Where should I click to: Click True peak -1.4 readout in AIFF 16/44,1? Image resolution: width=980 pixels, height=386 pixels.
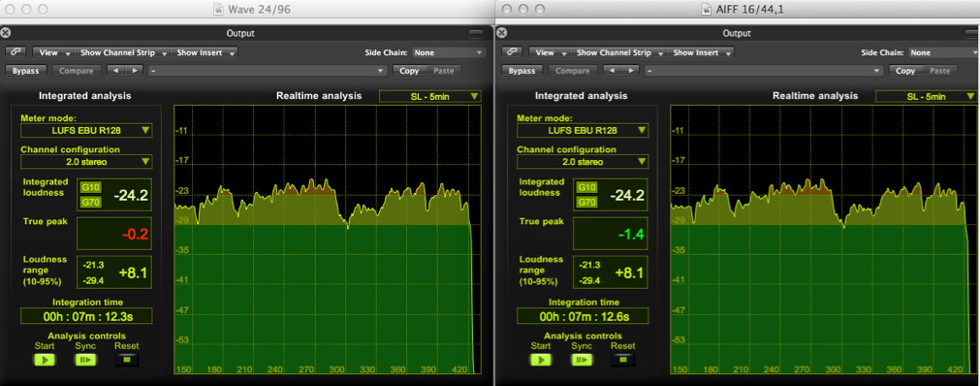pos(611,234)
